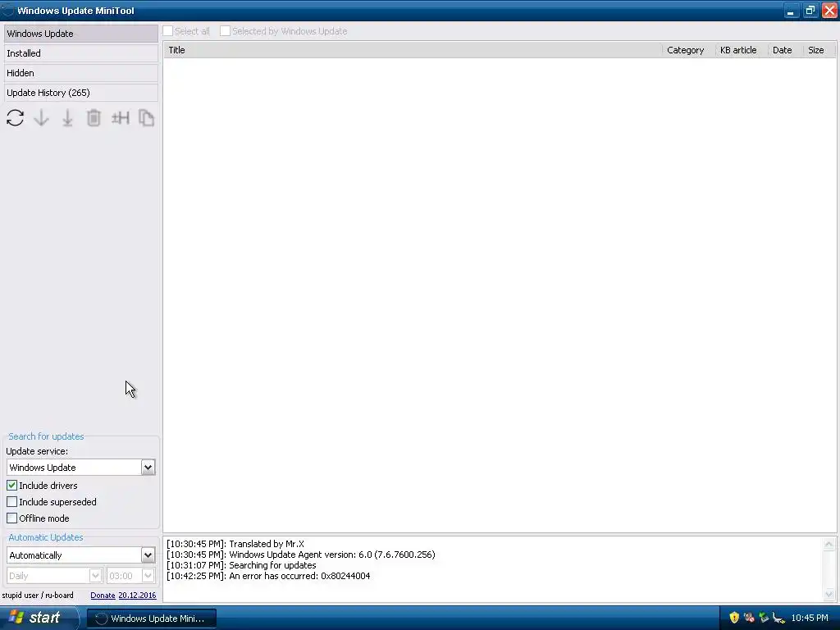Click the Windows Update Agent version log line
Image resolution: width=840 pixels, height=630 pixels.
300,555
